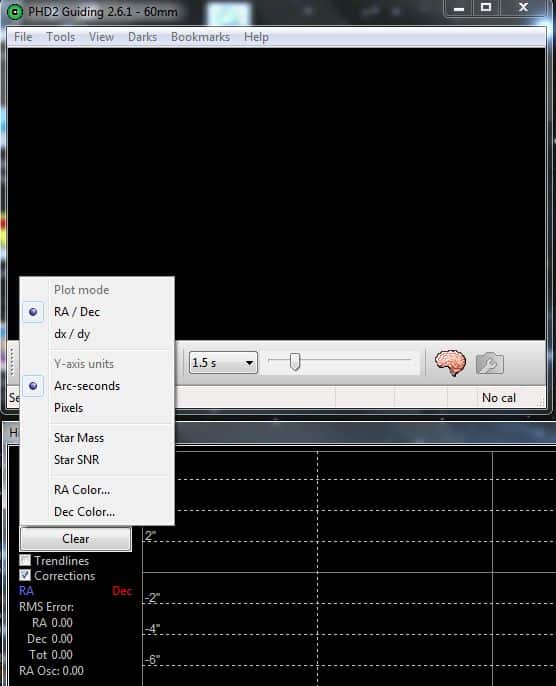Viewport: 556px width, 686px height.
Task: Open the Darks menu
Action: click(142, 37)
